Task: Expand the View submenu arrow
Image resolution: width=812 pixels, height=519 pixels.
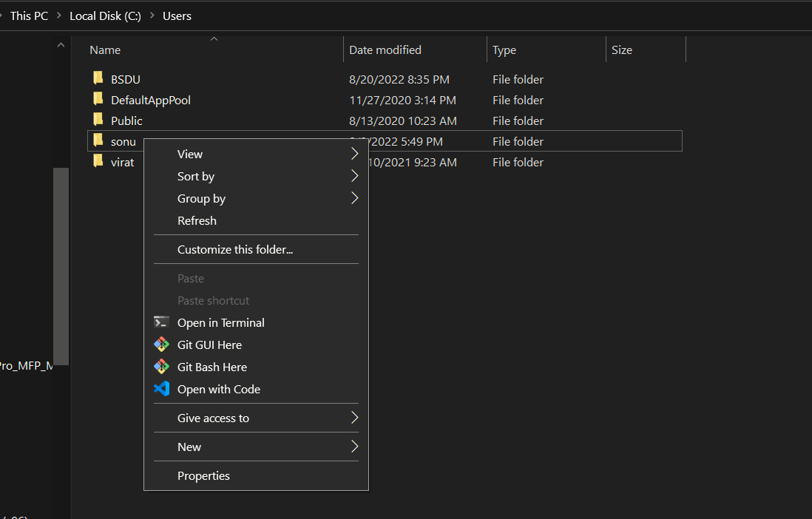Action: (x=354, y=154)
